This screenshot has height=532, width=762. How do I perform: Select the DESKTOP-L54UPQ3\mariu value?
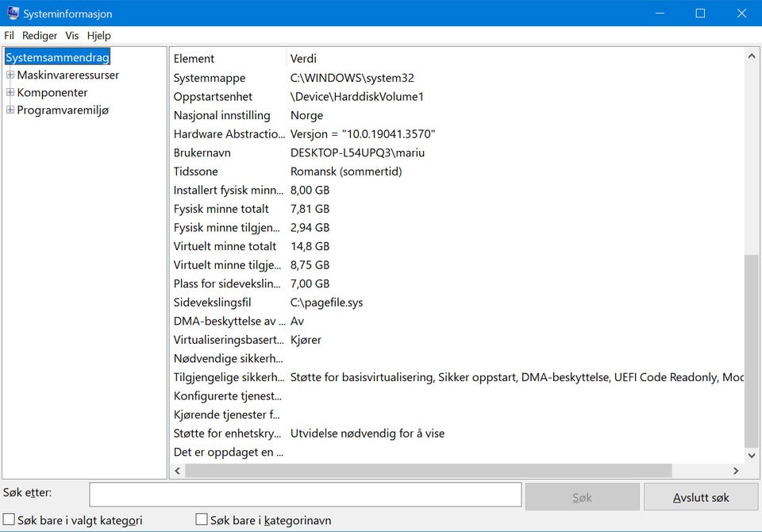click(357, 152)
